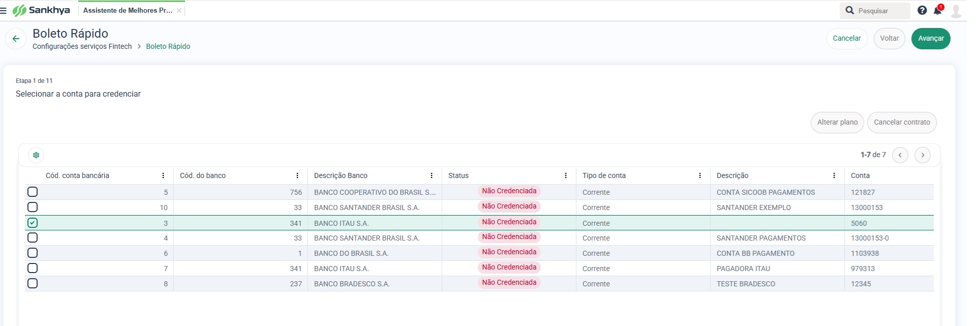Screen dimensions: 980x326
Task: Sort by Cód. do banco header
Action: (x=203, y=175)
